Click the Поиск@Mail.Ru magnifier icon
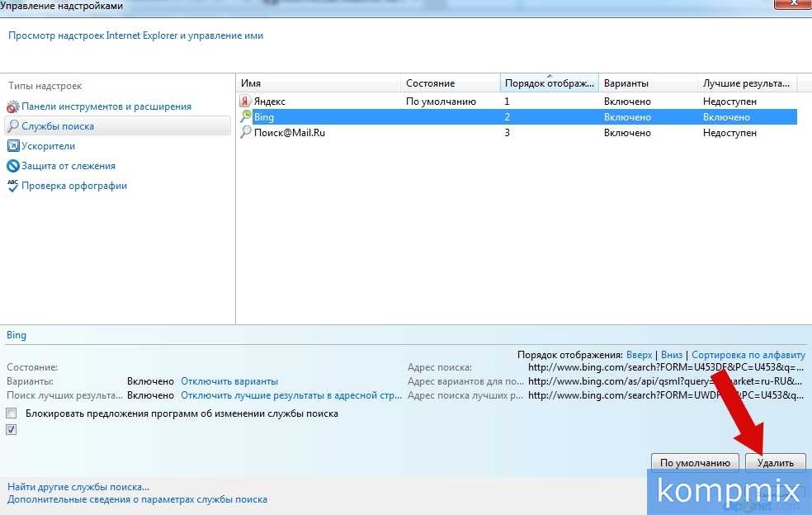The height and width of the screenshot is (515, 812). [245, 133]
